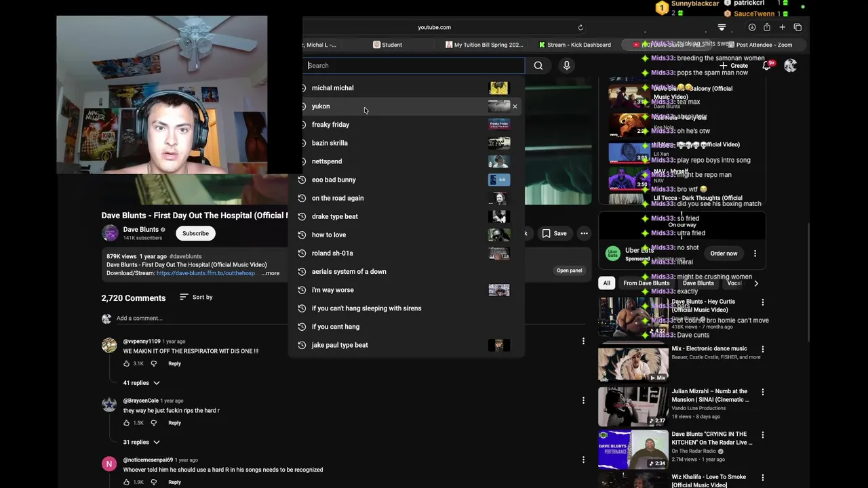
Task: Open the Uber Eats ad options menu
Action: pos(755,253)
